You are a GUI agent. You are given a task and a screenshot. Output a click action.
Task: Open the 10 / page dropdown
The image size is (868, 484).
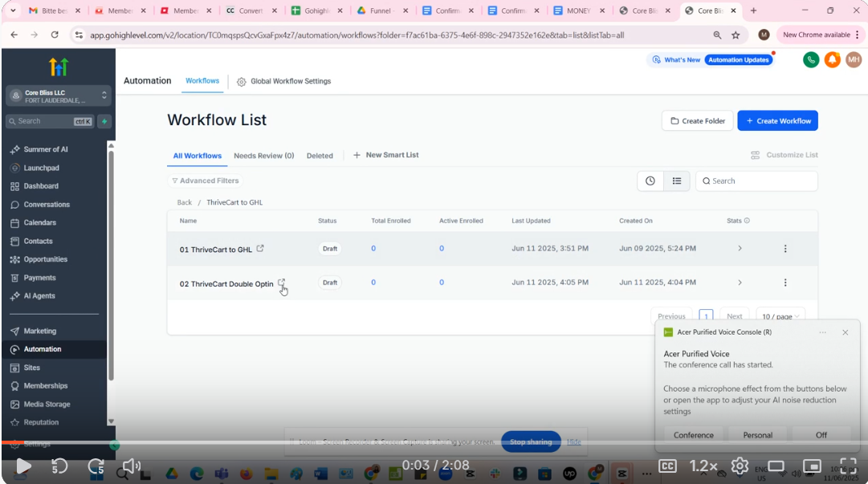coord(780,315)
